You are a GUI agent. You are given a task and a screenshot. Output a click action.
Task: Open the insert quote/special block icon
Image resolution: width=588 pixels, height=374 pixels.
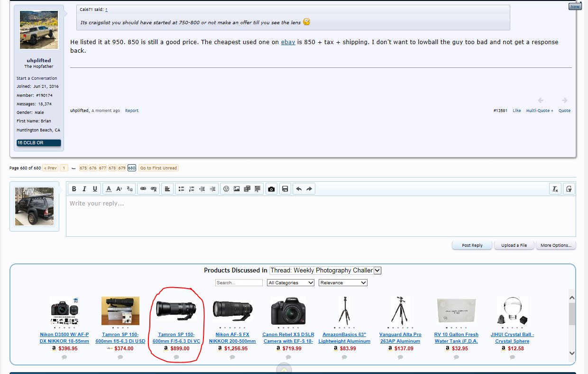pyautogui.click(x=257, y=189)
